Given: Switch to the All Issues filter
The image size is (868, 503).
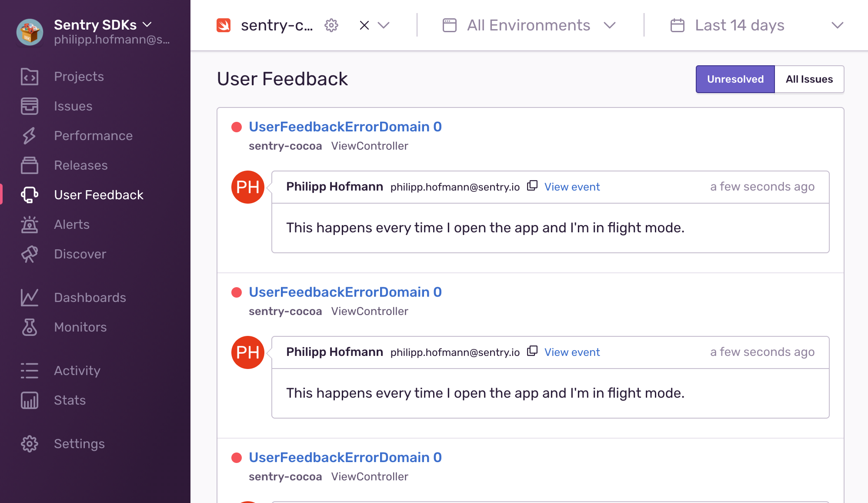Looking at the screenshot, I should click(809, 79).
